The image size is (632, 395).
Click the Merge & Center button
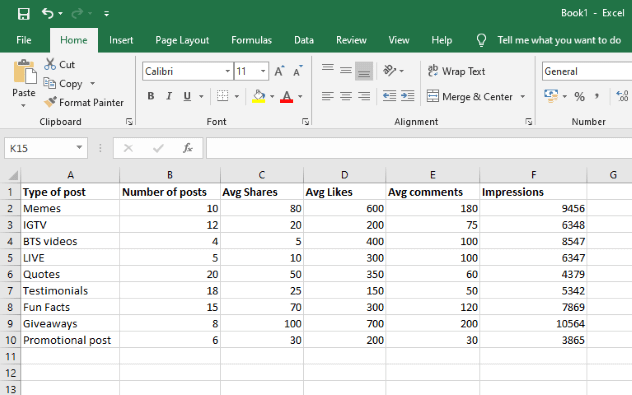470,96
